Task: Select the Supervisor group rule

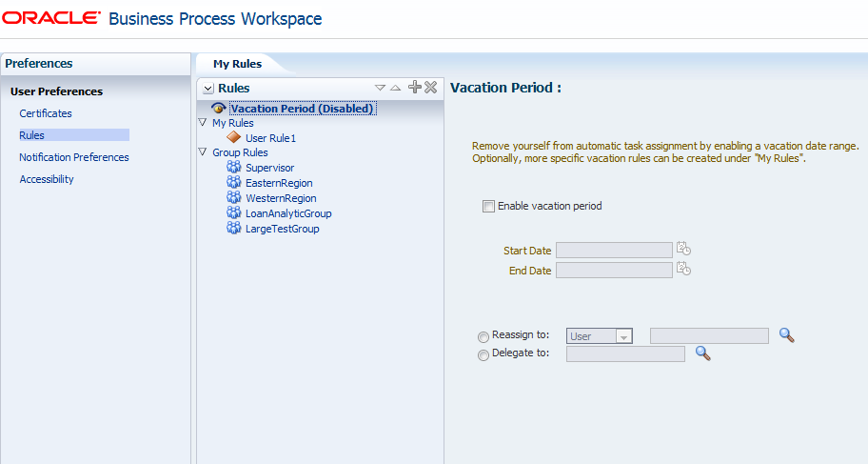Action: [269, 168]
